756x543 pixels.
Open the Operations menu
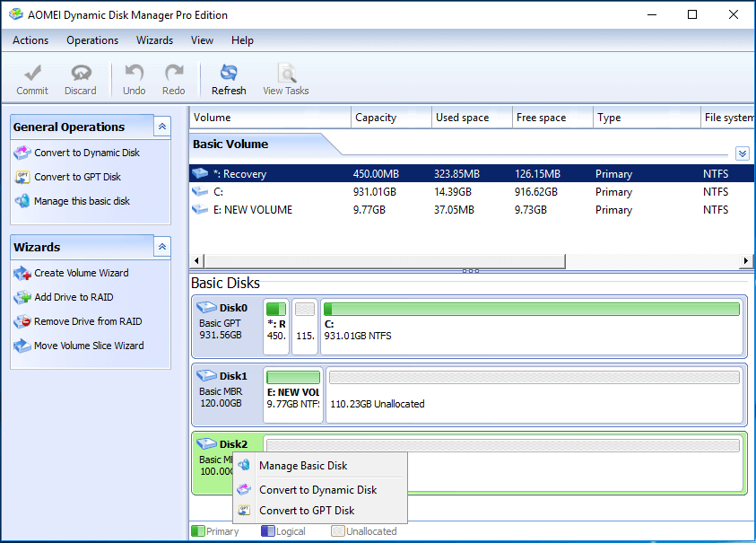(92, 40)
